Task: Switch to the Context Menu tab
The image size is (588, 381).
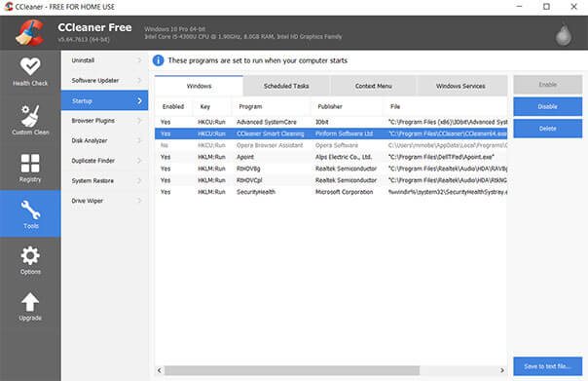Action: (373, 86)
